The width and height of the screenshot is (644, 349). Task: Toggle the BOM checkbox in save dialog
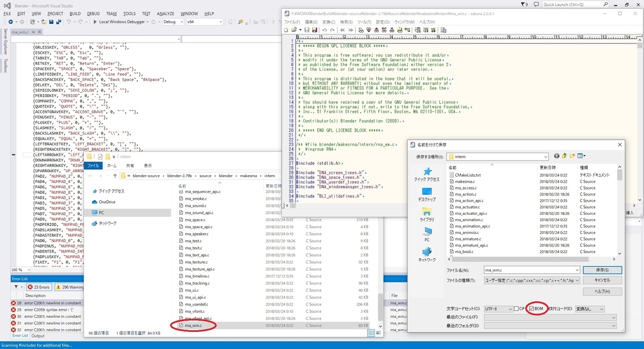[531, 309]
